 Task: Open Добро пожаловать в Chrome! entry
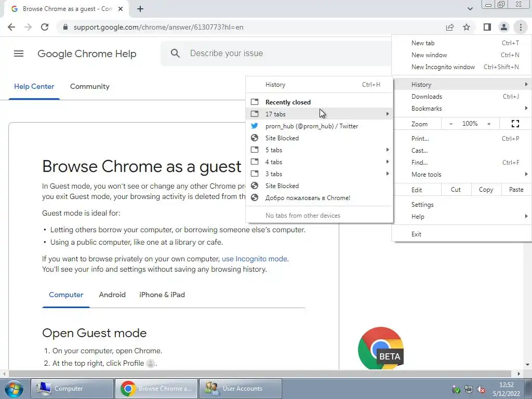click(x=320, y=198)
